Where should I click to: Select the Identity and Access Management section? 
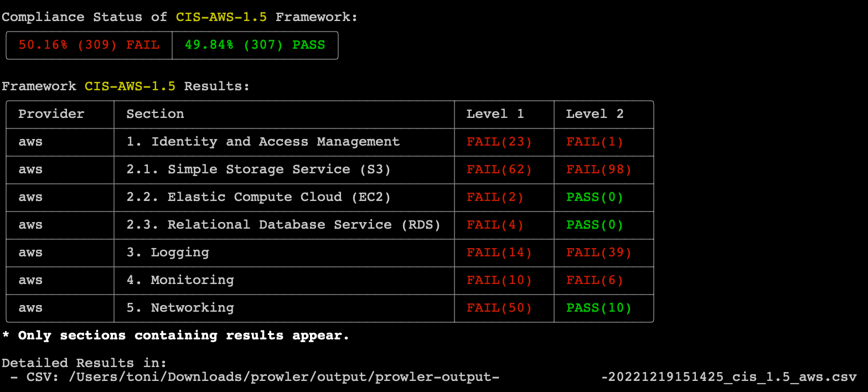click(x=263, y=142)
